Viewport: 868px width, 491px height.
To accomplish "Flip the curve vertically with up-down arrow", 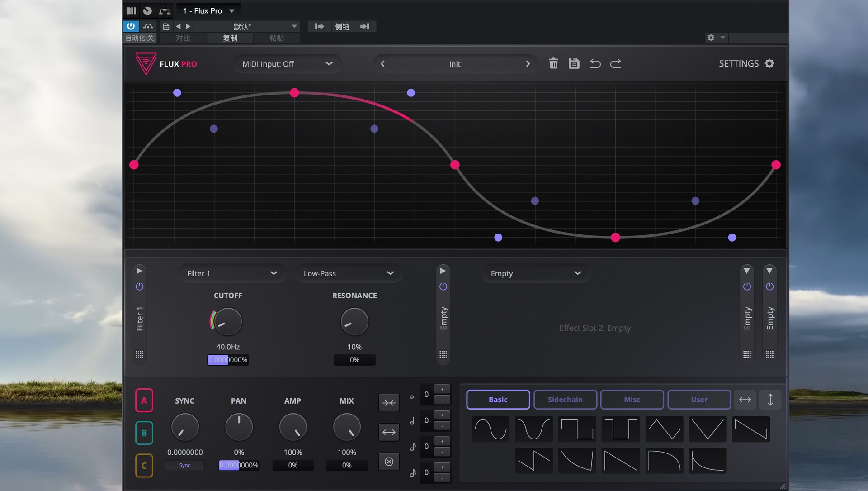I will pos(770,400).
